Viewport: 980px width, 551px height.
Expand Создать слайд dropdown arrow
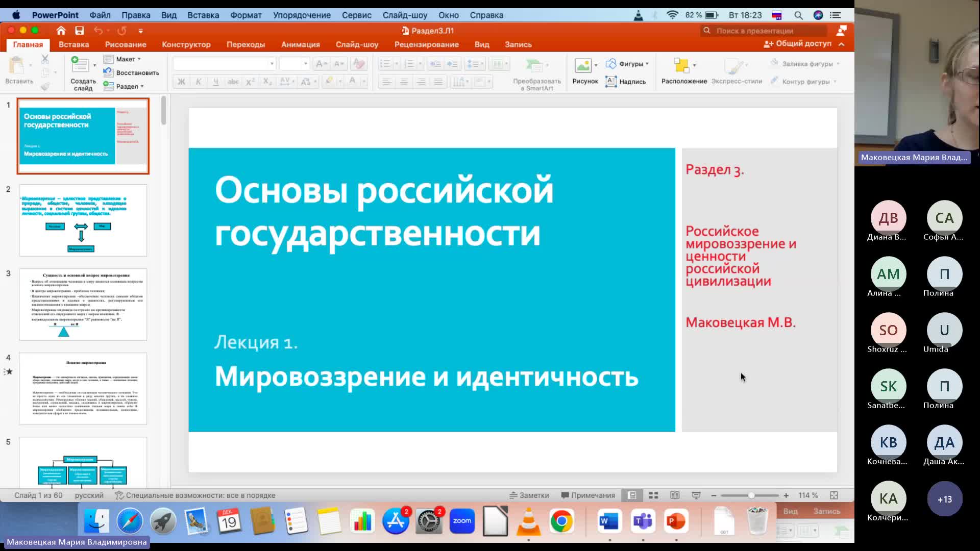point(94,65)
